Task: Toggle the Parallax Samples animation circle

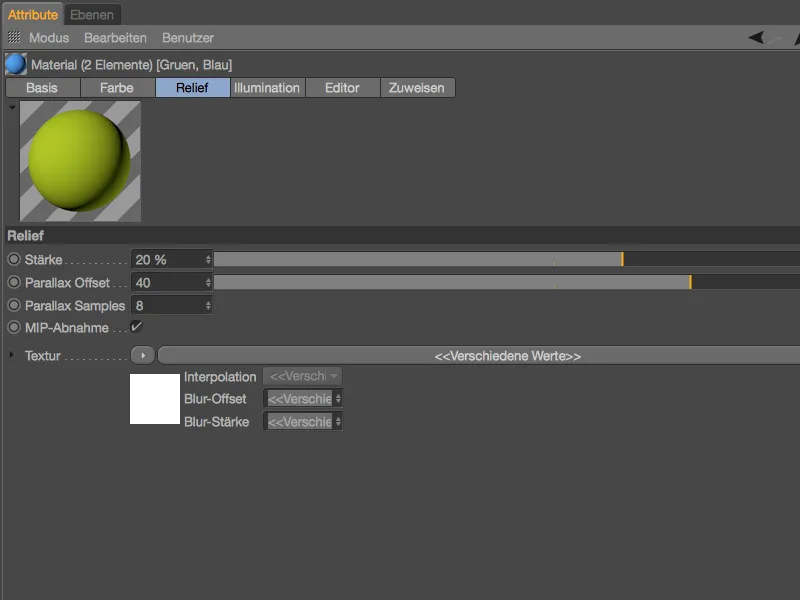Action: coord(14,305)
